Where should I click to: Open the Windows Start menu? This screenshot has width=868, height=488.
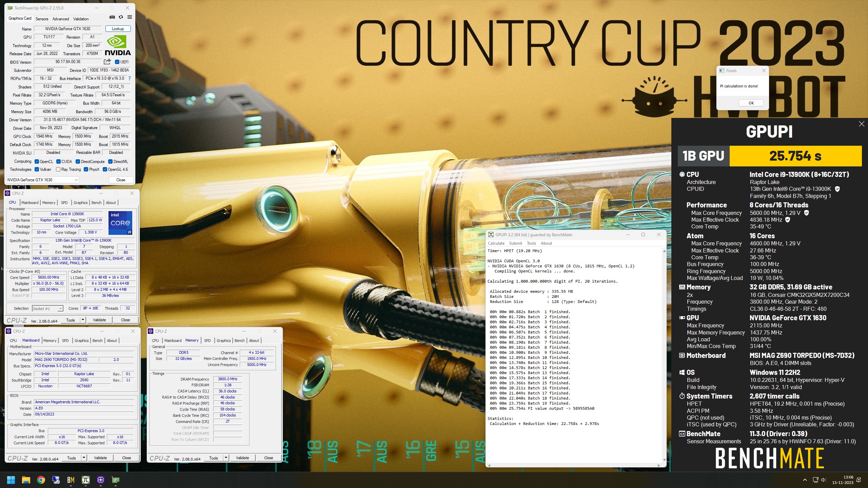[11, 480]
